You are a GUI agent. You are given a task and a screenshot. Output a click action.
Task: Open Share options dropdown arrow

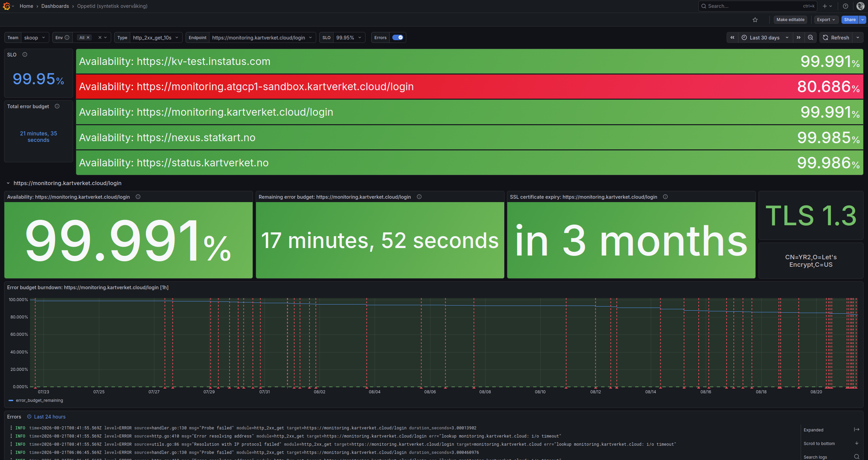tap(863, 20)
